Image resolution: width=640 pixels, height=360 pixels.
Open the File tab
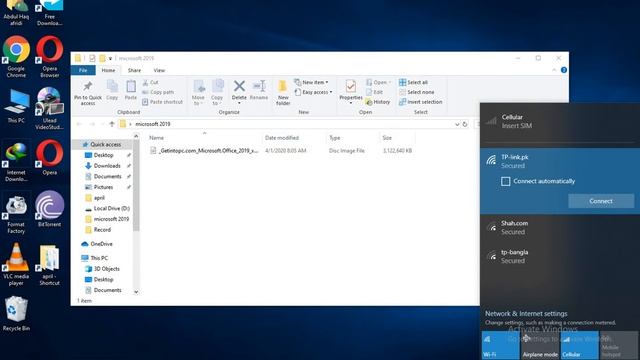tap(83, 70)
